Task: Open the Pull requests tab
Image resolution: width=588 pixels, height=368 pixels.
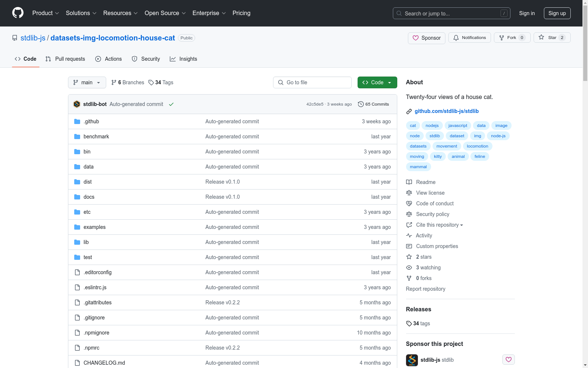Action: pos(65,59)
